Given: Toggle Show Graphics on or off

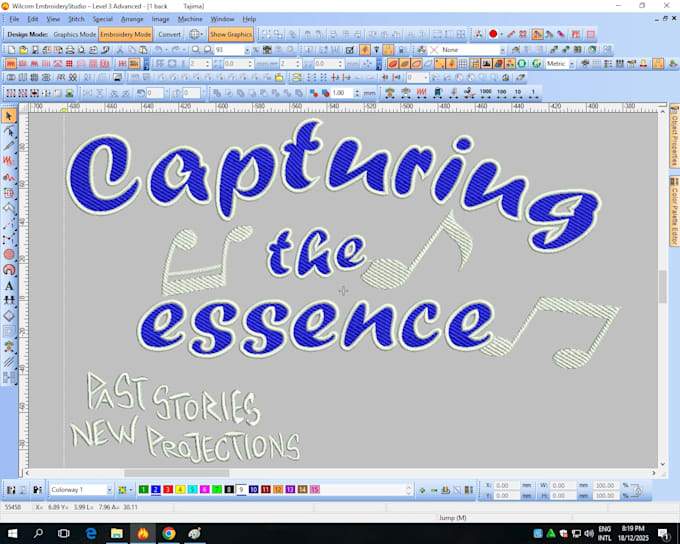Looking at the screenshot, I should (231, 34).
